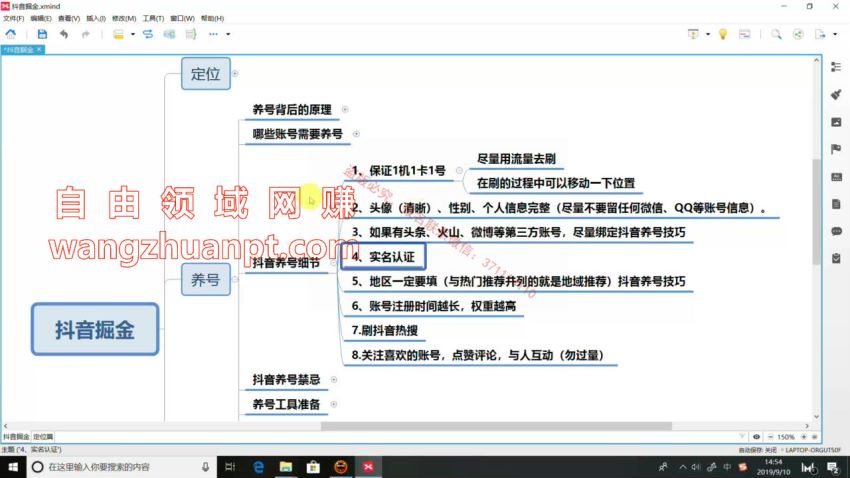
Task: Open the Windows Start menu
Action: (x=12, y=467)
